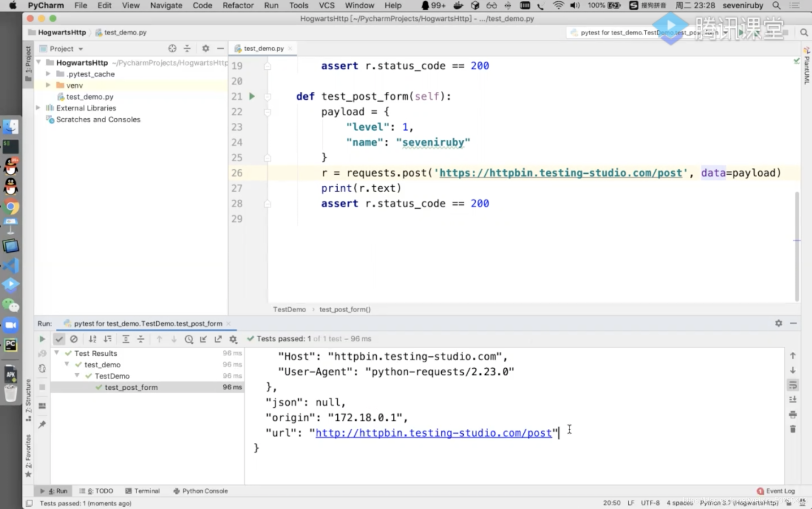
Task: Sort test results by duration
Action: click(x=108, y=339)
